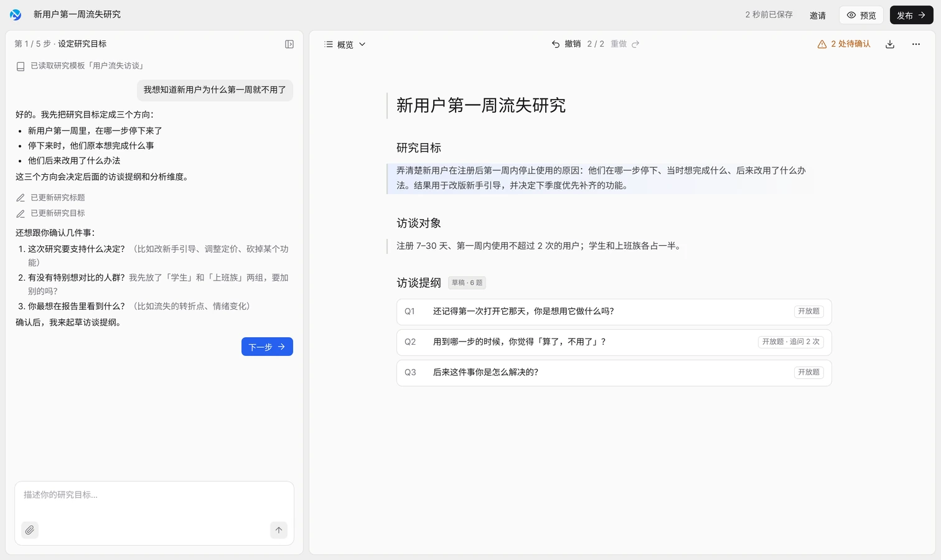Click the redo arrow icon
Screen dimensions: 941x560
pyautogui.click(x=635, y=44)
